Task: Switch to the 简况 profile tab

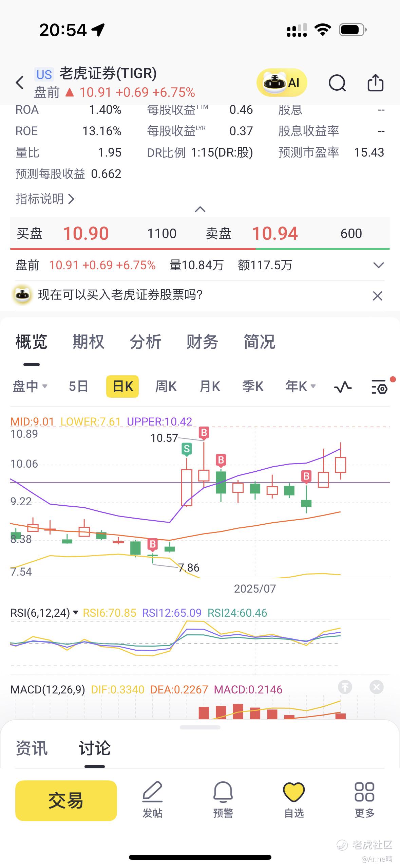Action: coord(259,342)
